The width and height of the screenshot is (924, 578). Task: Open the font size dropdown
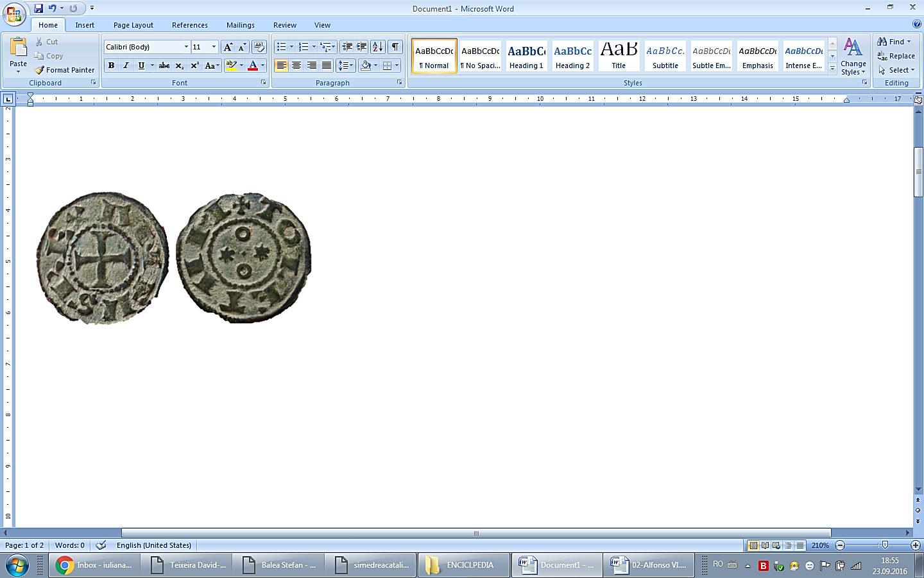[x=214, y=47]
